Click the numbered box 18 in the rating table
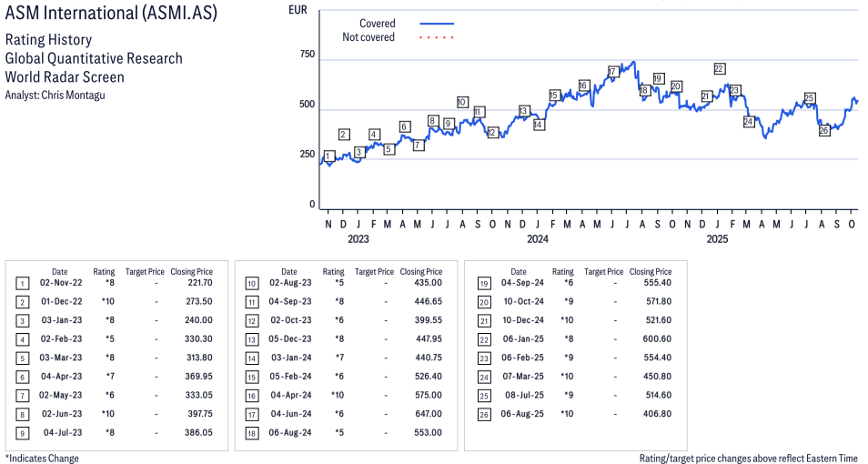The image size is (868, 464). coord(251,433)
